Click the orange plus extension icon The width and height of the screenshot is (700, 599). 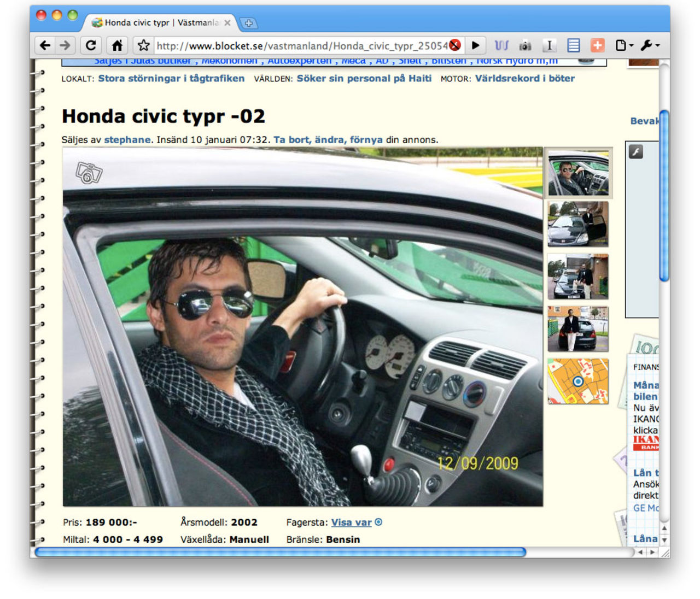[x=597, y=45]
